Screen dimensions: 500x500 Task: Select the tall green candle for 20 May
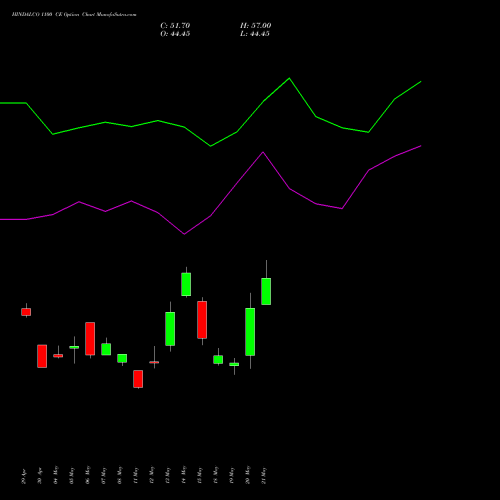point(250,332)
